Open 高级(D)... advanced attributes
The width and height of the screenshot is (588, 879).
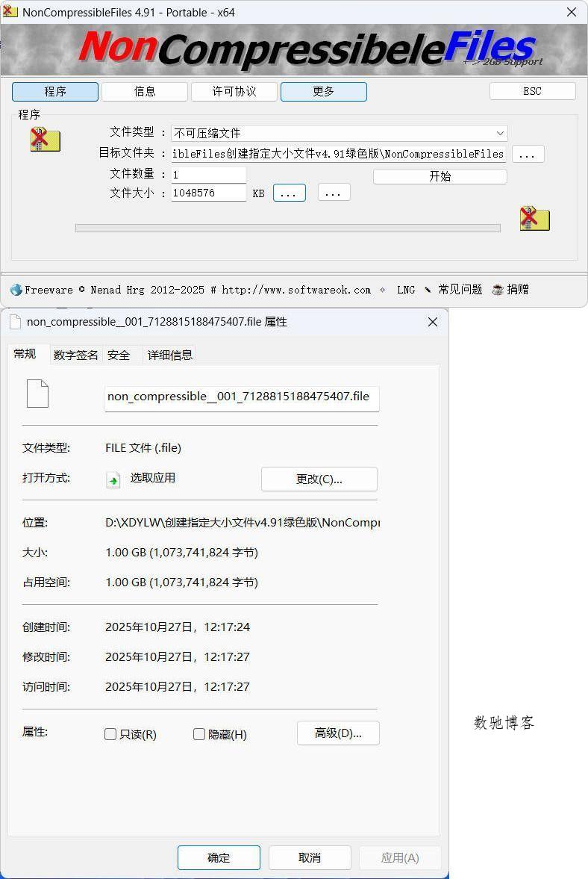tap(338, 733)
